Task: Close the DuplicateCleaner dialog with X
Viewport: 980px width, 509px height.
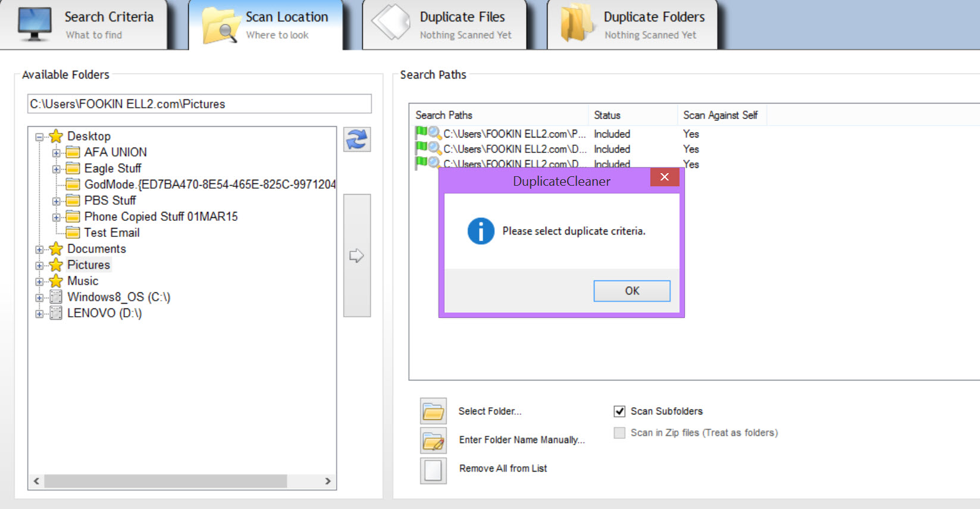Action: 665,177
